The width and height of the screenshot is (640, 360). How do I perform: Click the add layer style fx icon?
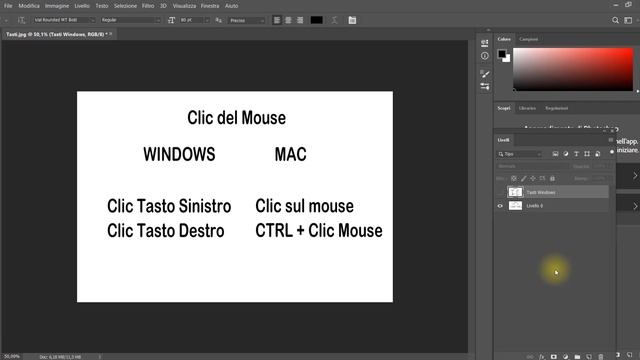pyautogui.click(x=542, y=356)
